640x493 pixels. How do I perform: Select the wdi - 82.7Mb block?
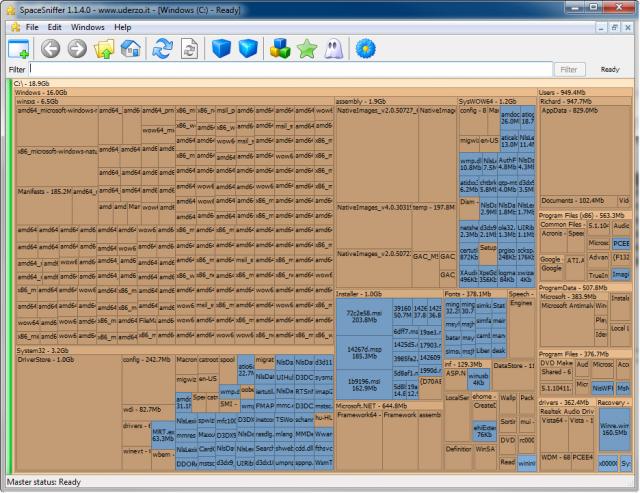tap(148, 413)
